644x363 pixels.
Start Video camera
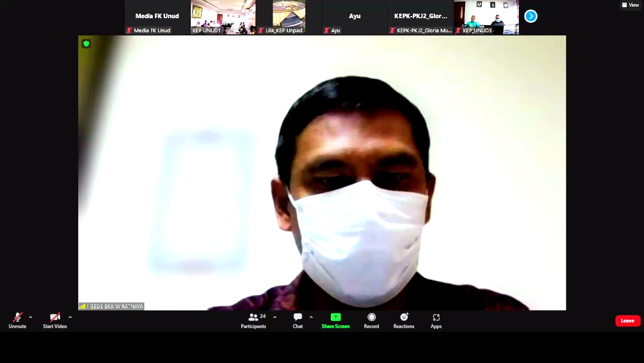pos(55,321)
